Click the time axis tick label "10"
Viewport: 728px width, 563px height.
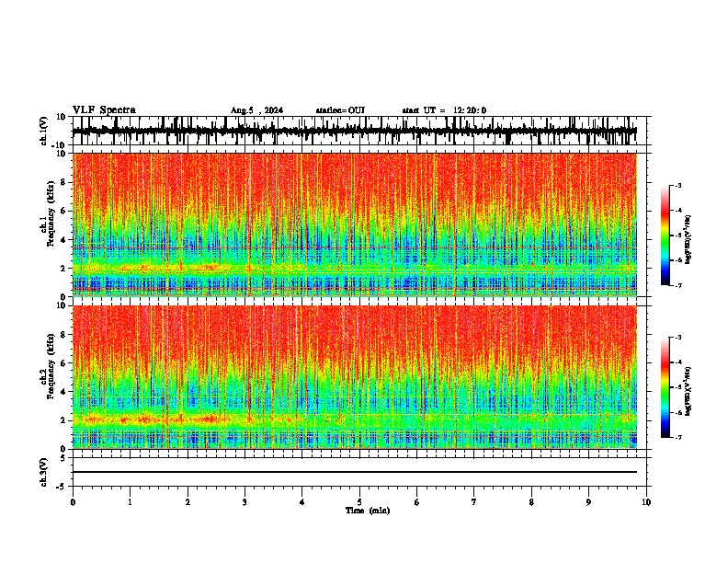646,502
